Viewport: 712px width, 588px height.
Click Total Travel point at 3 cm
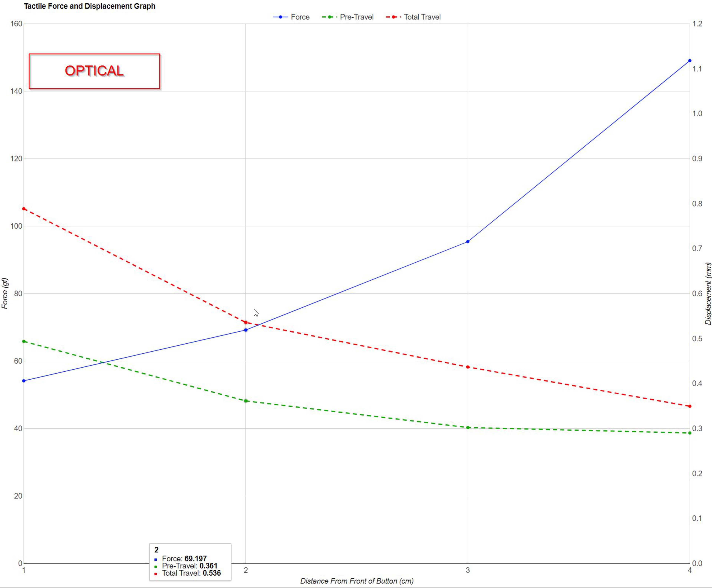pos(468,367)
